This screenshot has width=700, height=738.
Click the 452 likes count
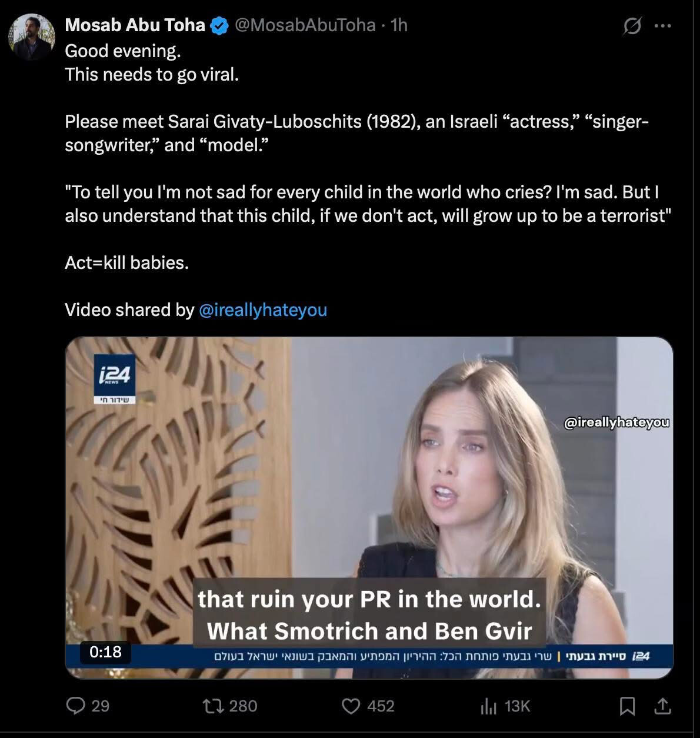[381, 706]
